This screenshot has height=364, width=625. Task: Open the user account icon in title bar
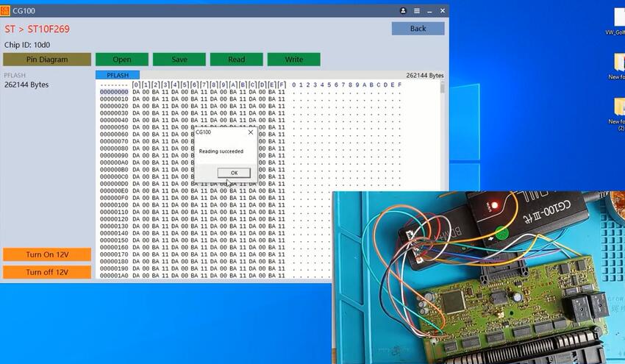point(403,11)
